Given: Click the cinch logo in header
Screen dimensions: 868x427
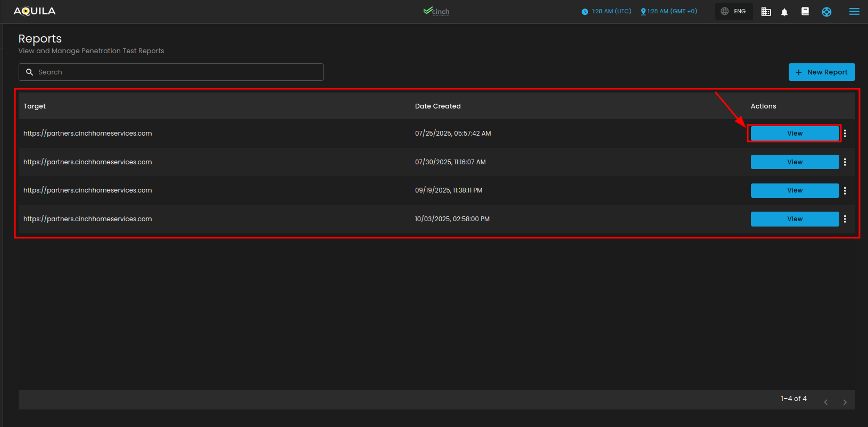Looking at the screenshot, I should point(436,11).
